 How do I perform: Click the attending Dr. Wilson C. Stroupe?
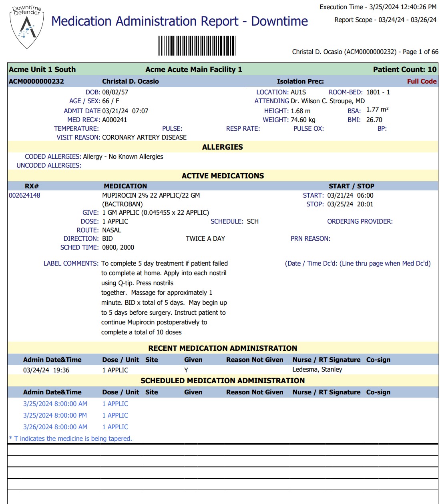coord(327,101)
